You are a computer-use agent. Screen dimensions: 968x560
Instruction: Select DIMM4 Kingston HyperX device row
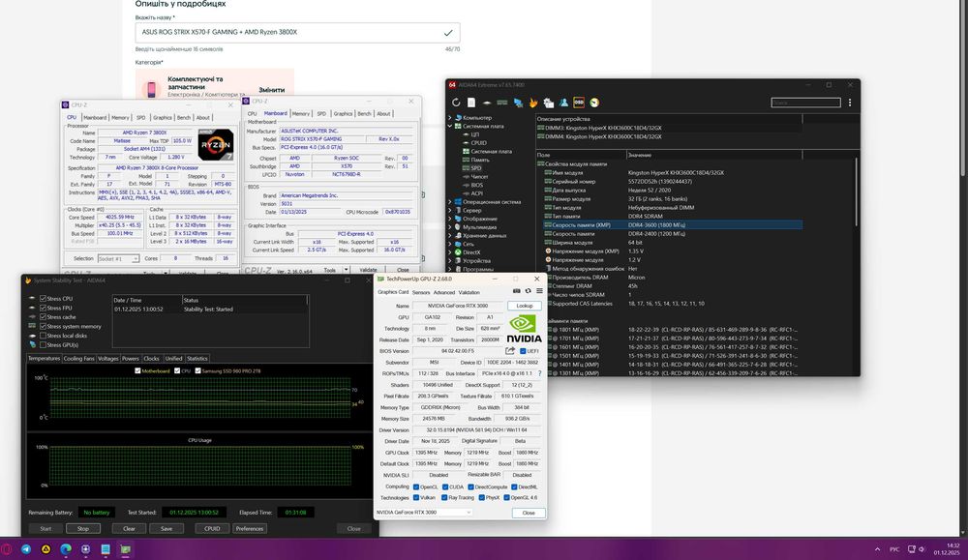pyautogui.click(x=669, y=136)
